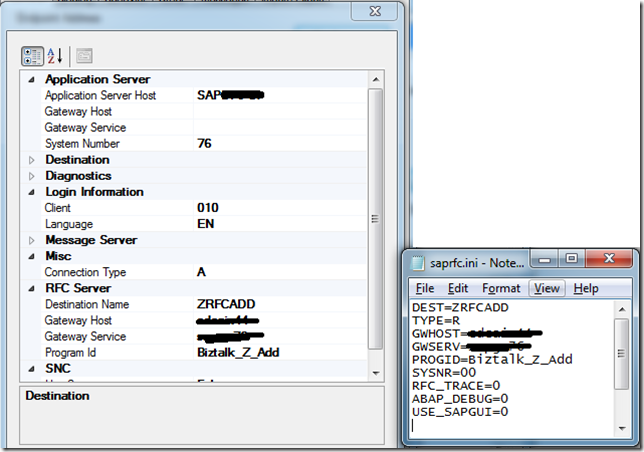Screen dimensions: 644x452
Task: Click the Destination Name property label
Action: tap(87, 305)
